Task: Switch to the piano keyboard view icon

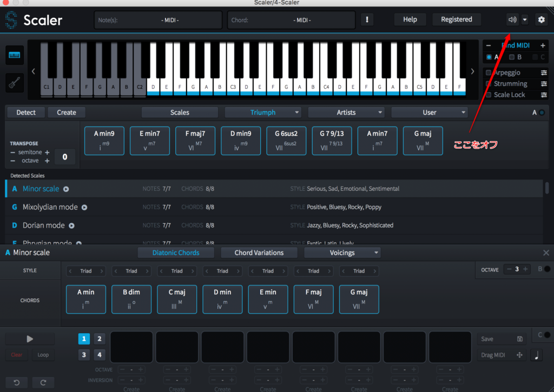Action: point(16,56)
